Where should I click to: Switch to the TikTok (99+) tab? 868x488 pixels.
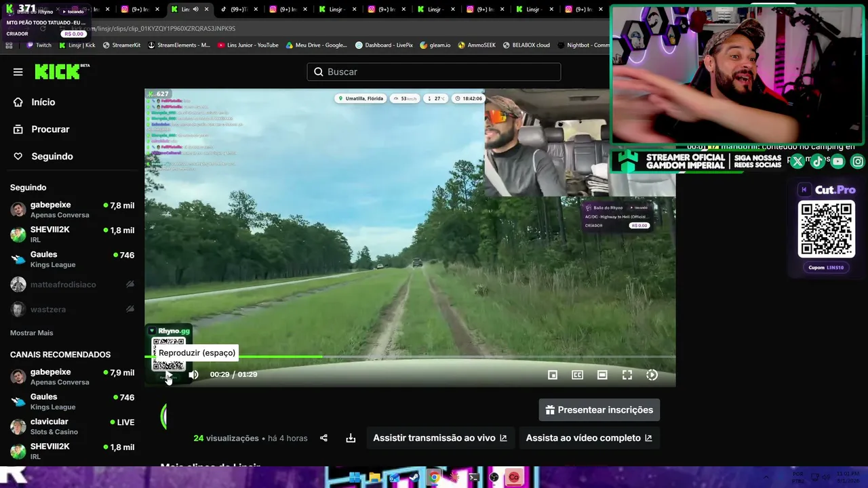[239, 9]
